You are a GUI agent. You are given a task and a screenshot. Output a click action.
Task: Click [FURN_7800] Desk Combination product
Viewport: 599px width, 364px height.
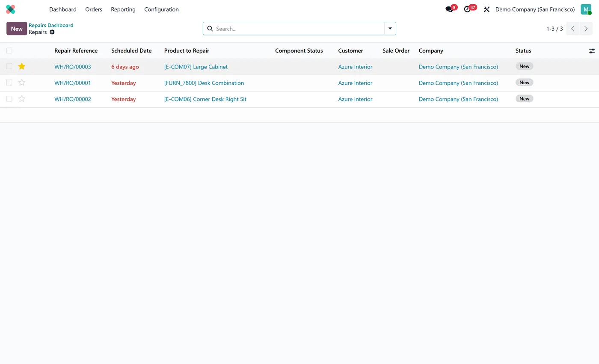(x=204, y=83)
